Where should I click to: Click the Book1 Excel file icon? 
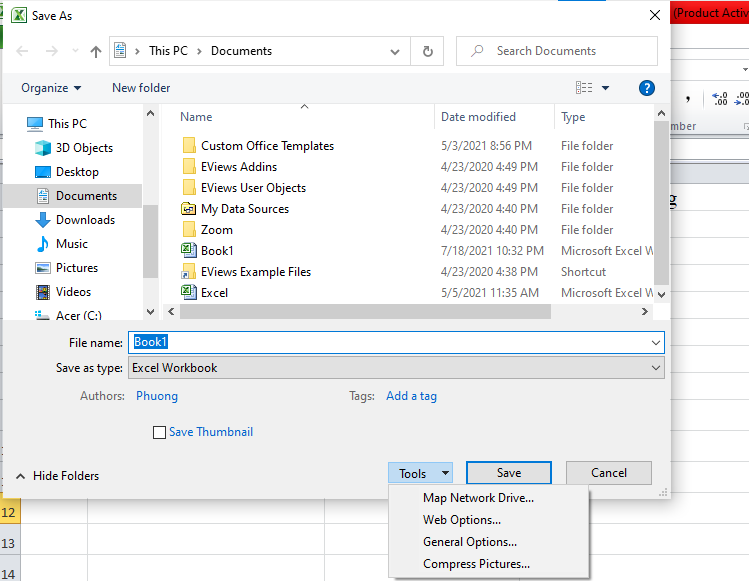click(189, 250)
